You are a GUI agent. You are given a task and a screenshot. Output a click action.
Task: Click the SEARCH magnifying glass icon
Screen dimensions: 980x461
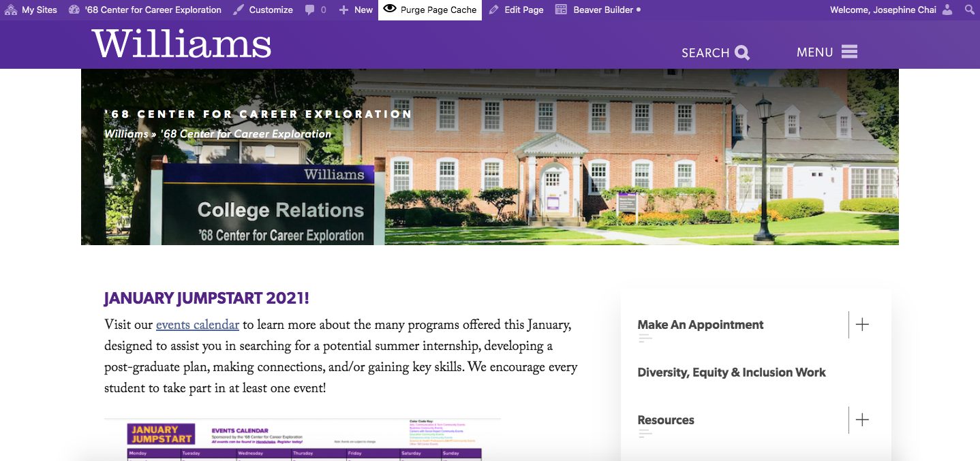742,52
